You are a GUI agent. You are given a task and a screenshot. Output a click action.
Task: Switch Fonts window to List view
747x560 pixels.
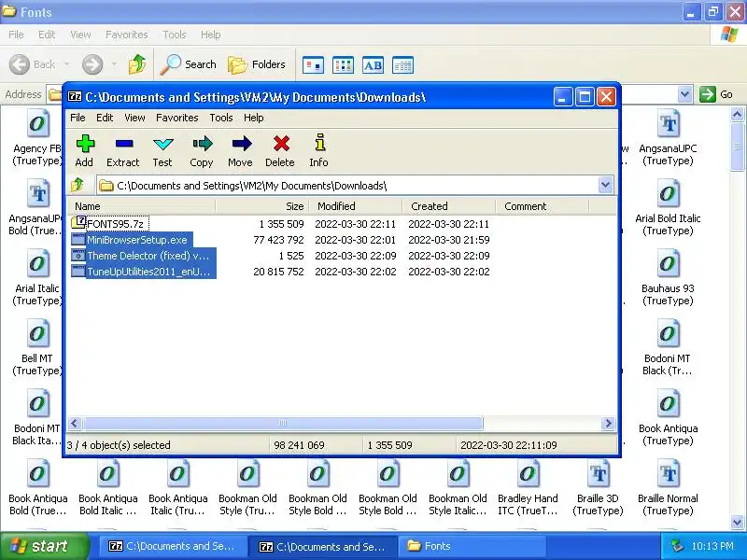(x=343, y=65)
